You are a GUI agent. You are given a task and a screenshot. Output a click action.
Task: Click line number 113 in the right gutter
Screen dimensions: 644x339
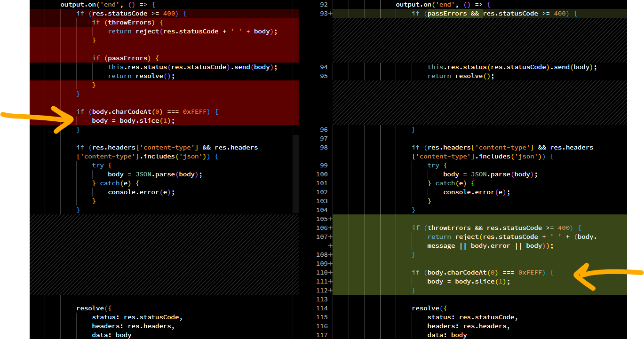tap(322, 300)
